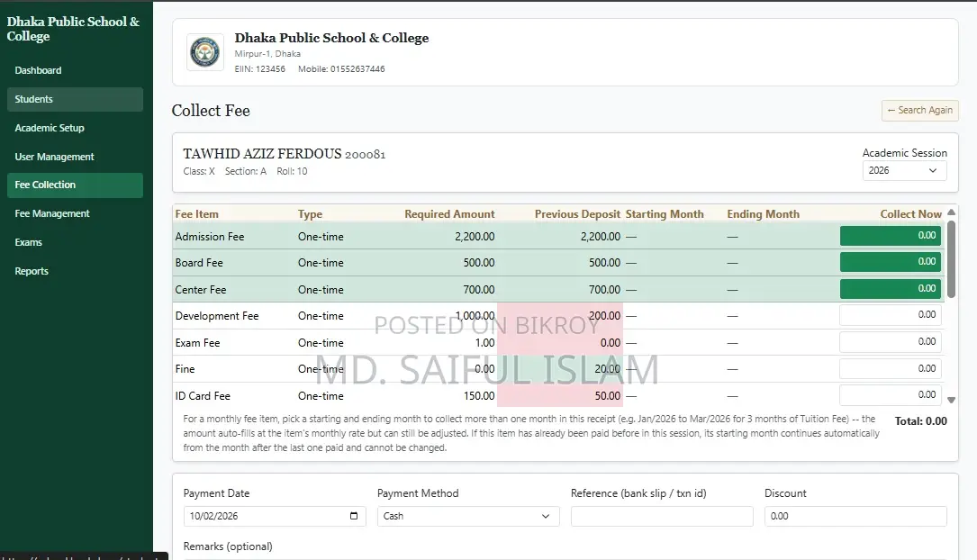Click the Discount input field

(855, 516)
